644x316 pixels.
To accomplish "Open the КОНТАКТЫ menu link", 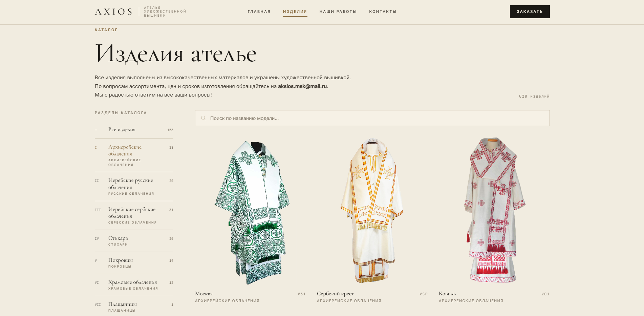I will click(x=383, y=12).
